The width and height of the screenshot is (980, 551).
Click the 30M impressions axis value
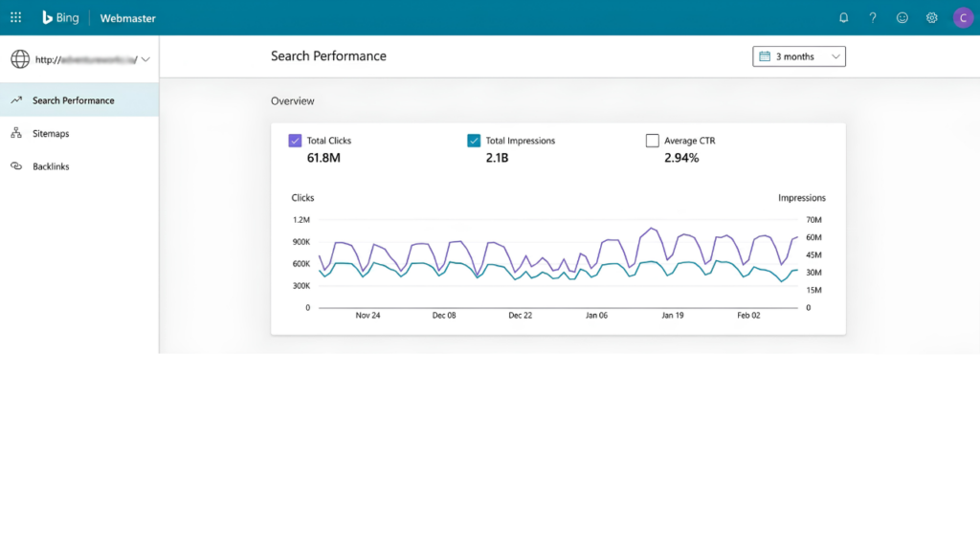[813, 273]
